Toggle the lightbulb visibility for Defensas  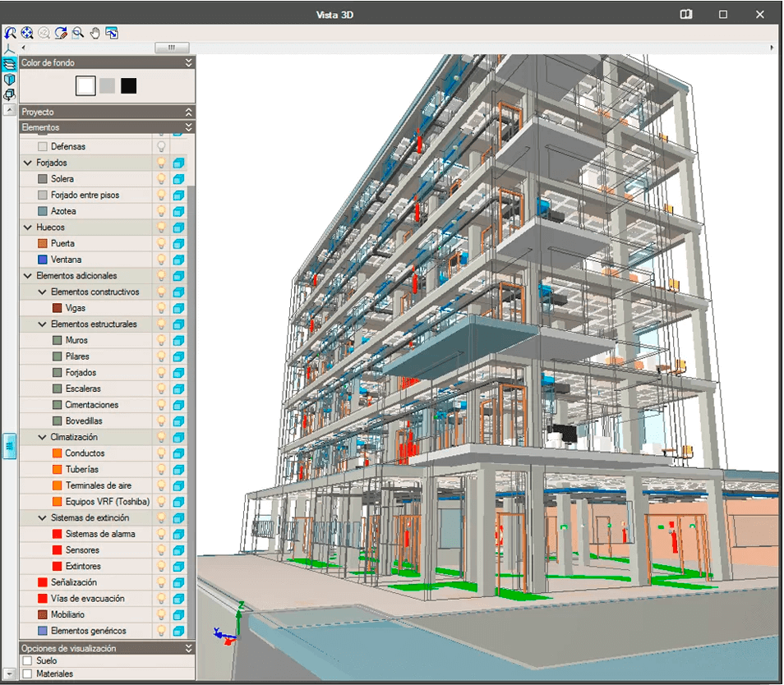[162, 146]
